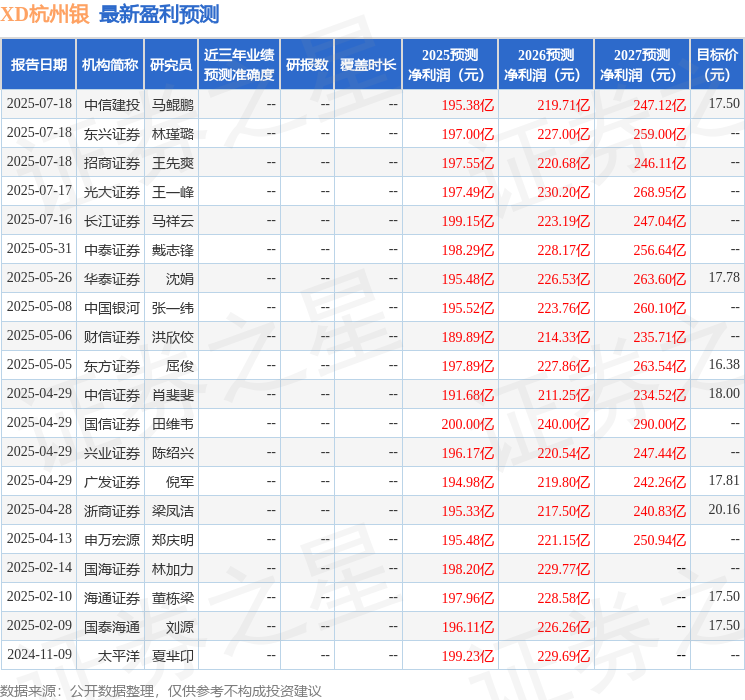Image resolution: width=745 pixels, height=700 pixels.
Task: Click the report date 2025-04-13
Action: point(39,538)
